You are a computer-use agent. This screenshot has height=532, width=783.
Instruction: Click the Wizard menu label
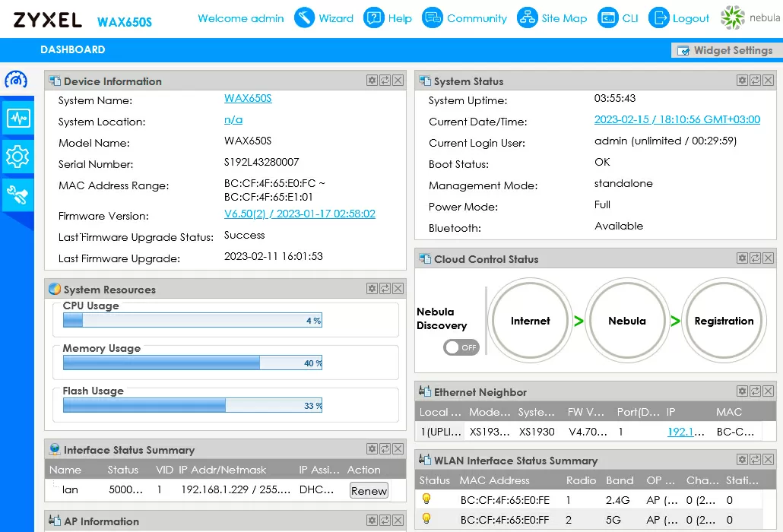pyautogui.click(x=336, y=18)
